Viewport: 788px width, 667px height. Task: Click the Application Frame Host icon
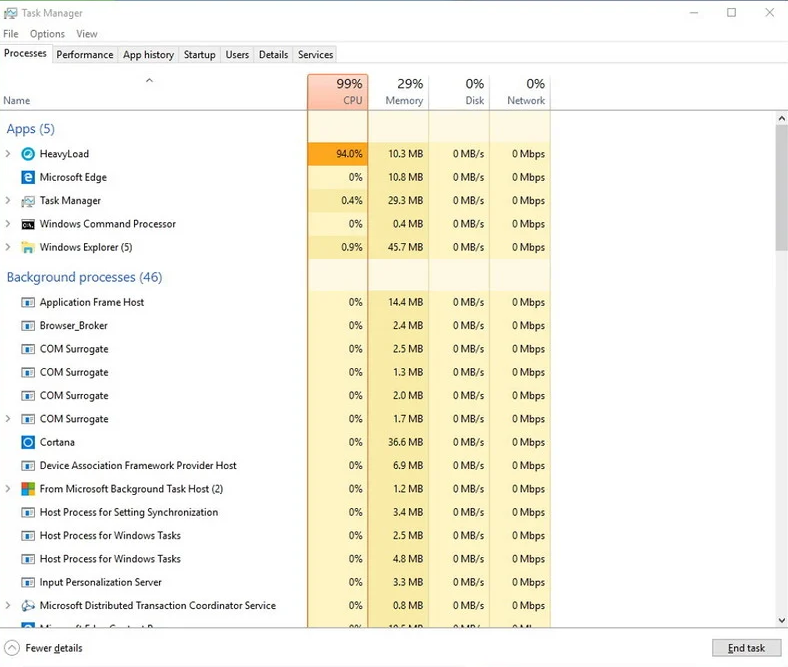28,303
